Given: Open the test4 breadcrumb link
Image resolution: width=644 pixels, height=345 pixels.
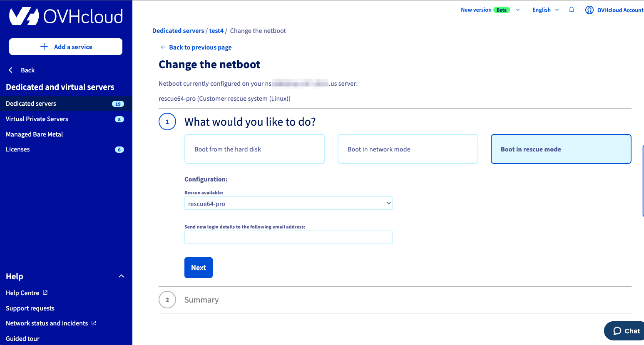Looking at the screenshot, I should [216, 31].
